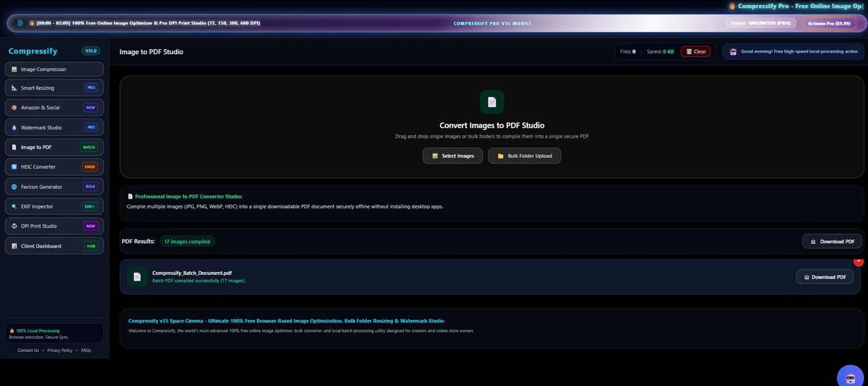Screen dimensions: 868x386
Task: Click the Welcome to Compressify paragraph
Action: pos(301,331)
